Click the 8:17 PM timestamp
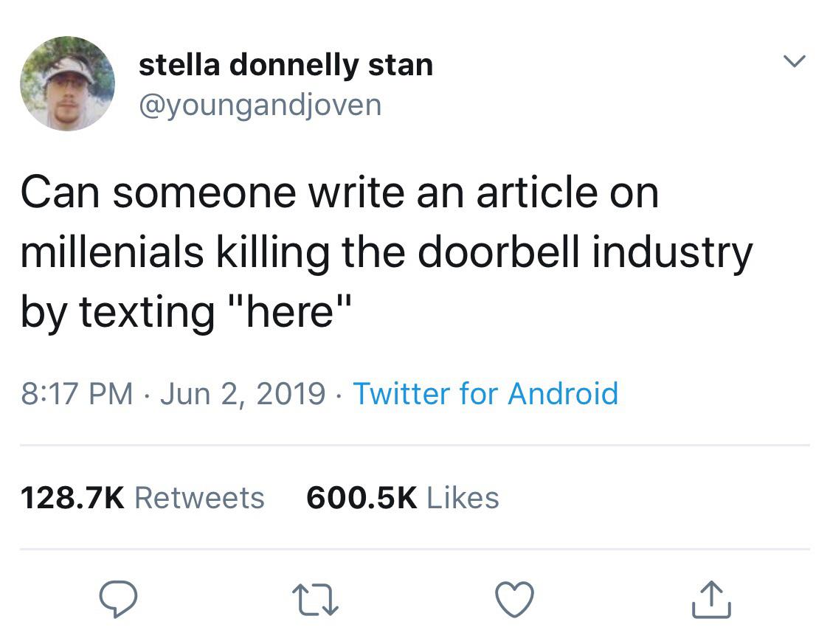 (x=77, y=394)
